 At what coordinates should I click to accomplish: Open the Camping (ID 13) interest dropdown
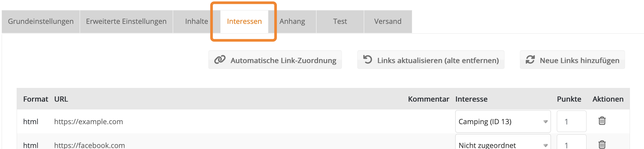point(503,122)
